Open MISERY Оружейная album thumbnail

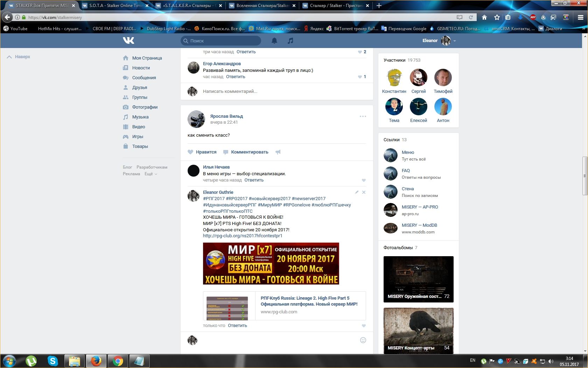419,279
